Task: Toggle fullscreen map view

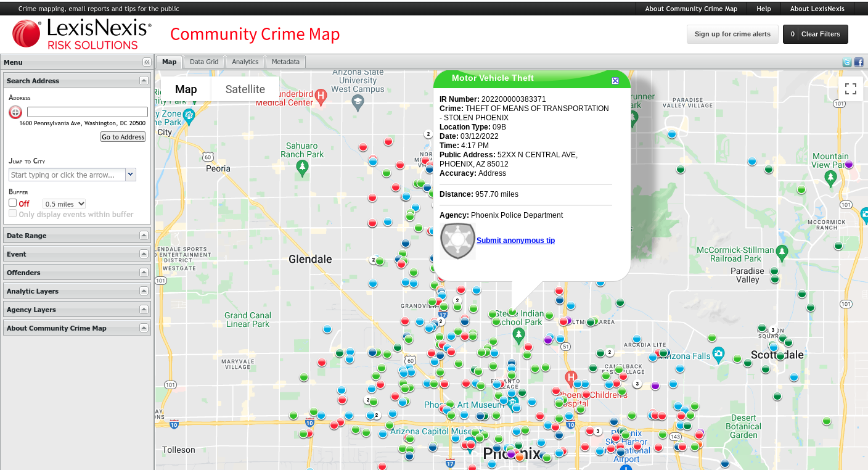Action: tap(851, 89)
